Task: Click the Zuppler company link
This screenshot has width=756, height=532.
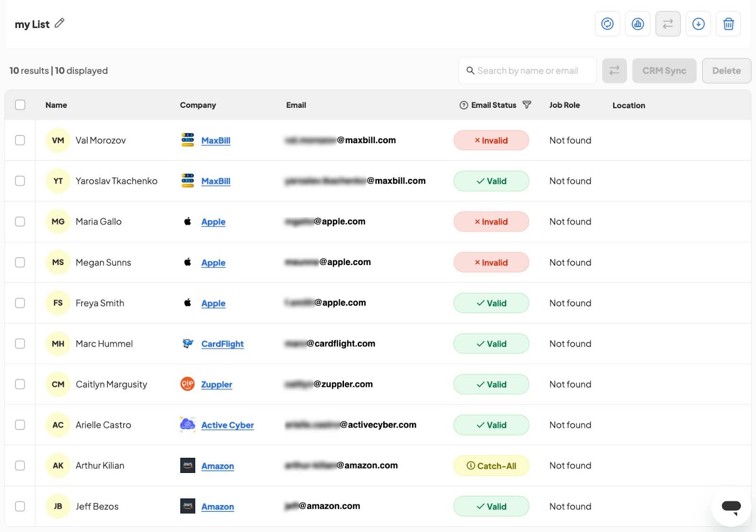Action: click(216, 385)
